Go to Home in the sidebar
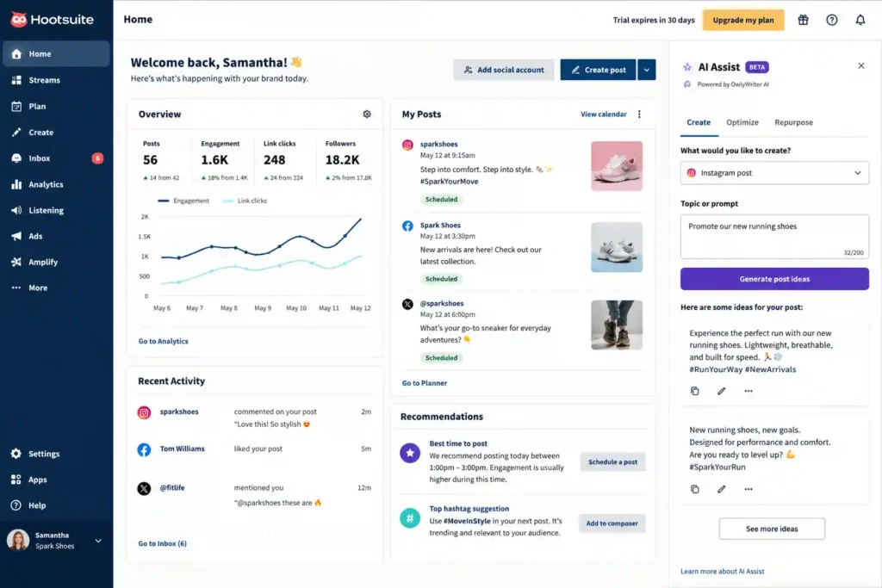The width and height of the screenshot is (882, 588). (56, 54)
